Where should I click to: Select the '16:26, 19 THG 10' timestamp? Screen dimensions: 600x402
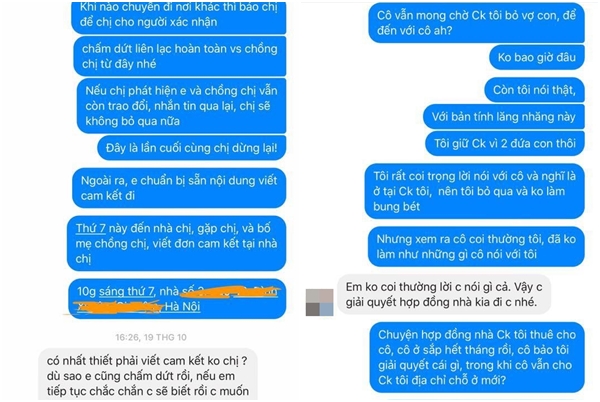151,337
